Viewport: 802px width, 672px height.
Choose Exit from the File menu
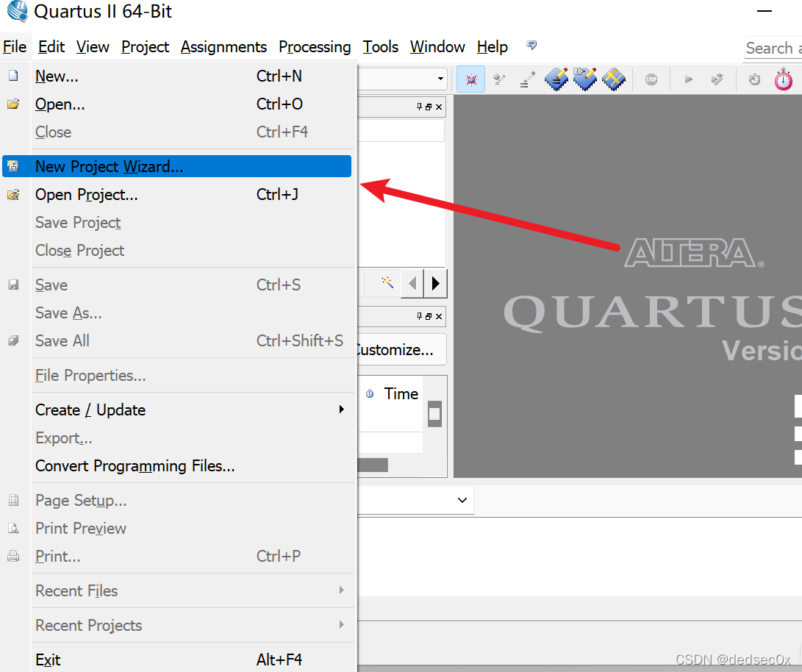tap(177, 660)
